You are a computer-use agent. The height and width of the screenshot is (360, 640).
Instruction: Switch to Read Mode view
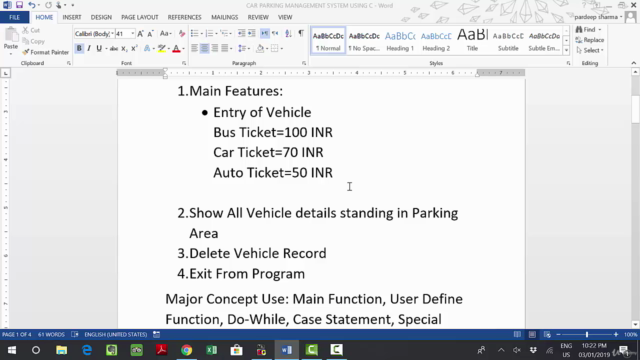coord(517,335)
